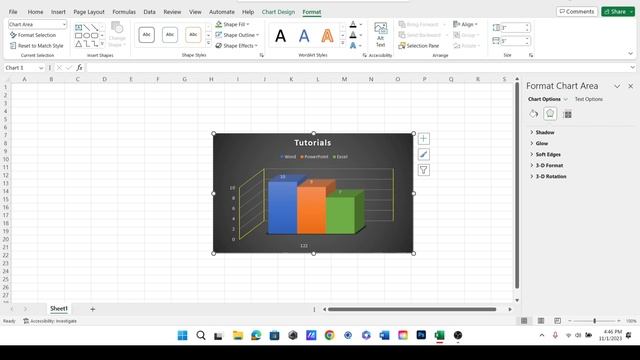Click the Chart Elements plus button

pyautogui.click(x=424, y=139)
